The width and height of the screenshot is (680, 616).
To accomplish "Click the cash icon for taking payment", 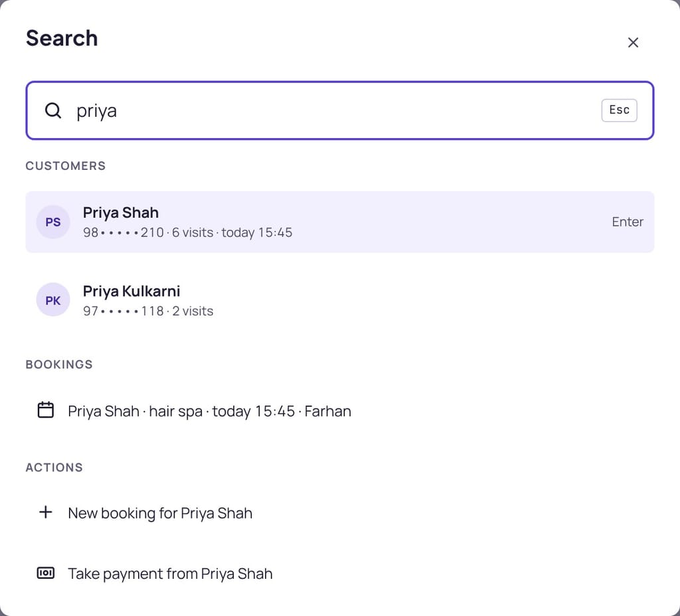I will coord(46,573).
